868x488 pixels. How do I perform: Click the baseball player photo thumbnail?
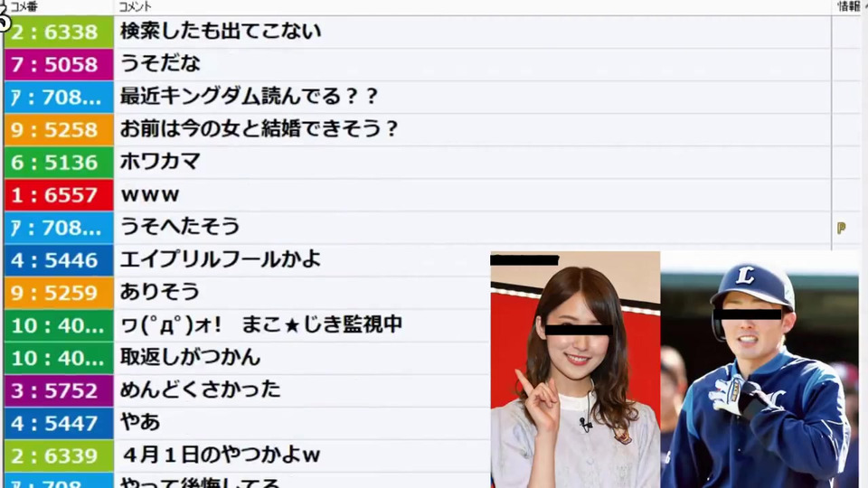coord(759,370)
